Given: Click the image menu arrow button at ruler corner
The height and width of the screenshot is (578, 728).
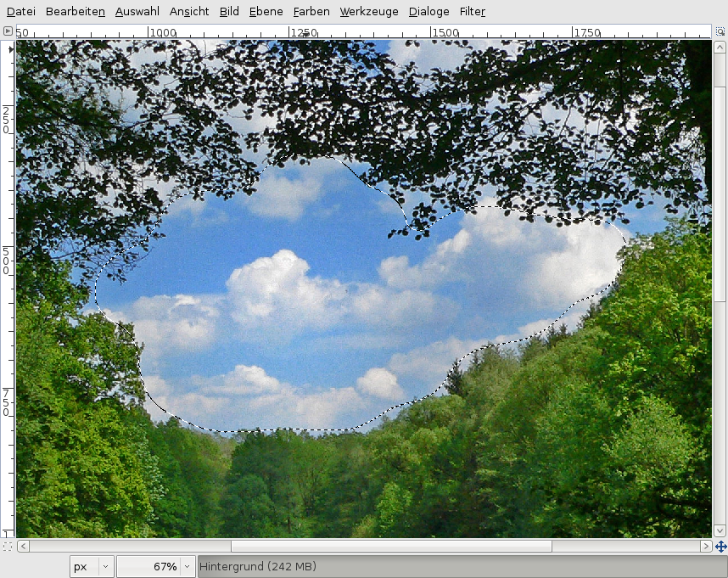Looking at the screenshot, I should coord(8,31).
